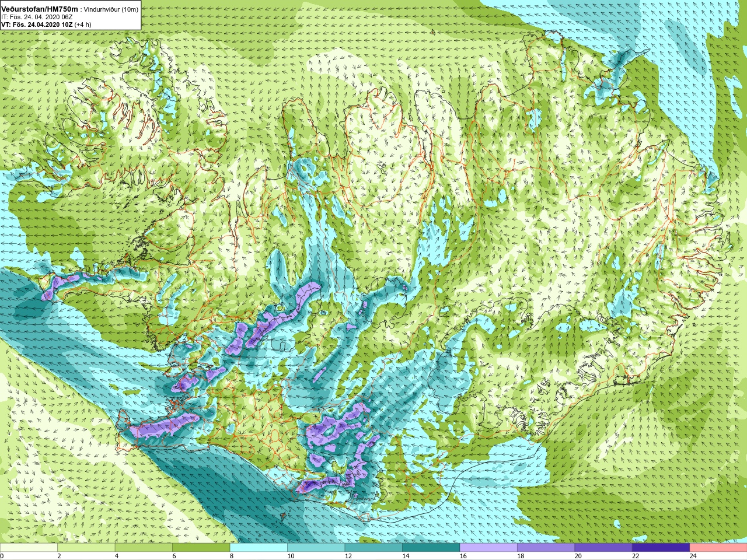Click the legend value '8'
This screenshot has height=560, width=747.
click(x=232, y=556)
